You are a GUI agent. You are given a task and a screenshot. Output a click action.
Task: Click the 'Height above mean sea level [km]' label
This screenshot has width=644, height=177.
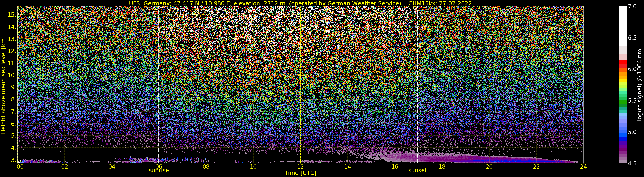pyautogui.click(x=3, y=85)
